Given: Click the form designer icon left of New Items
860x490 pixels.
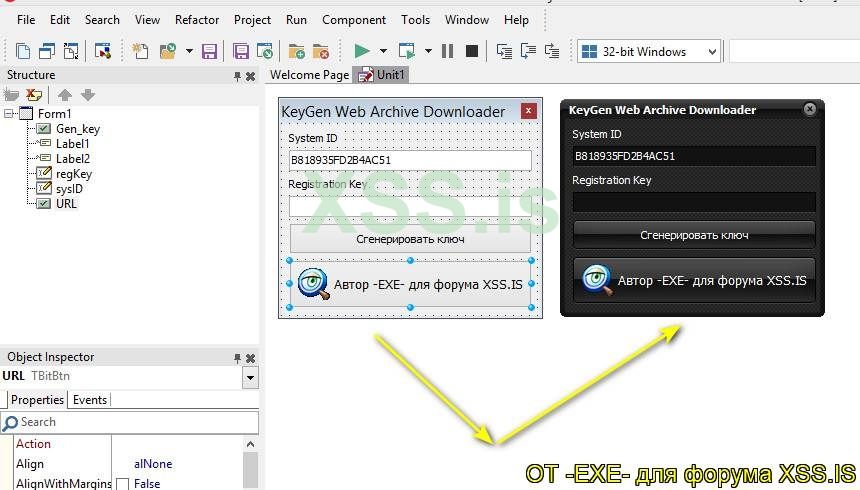Looking at the screenshot, I should tap(103, 52).
